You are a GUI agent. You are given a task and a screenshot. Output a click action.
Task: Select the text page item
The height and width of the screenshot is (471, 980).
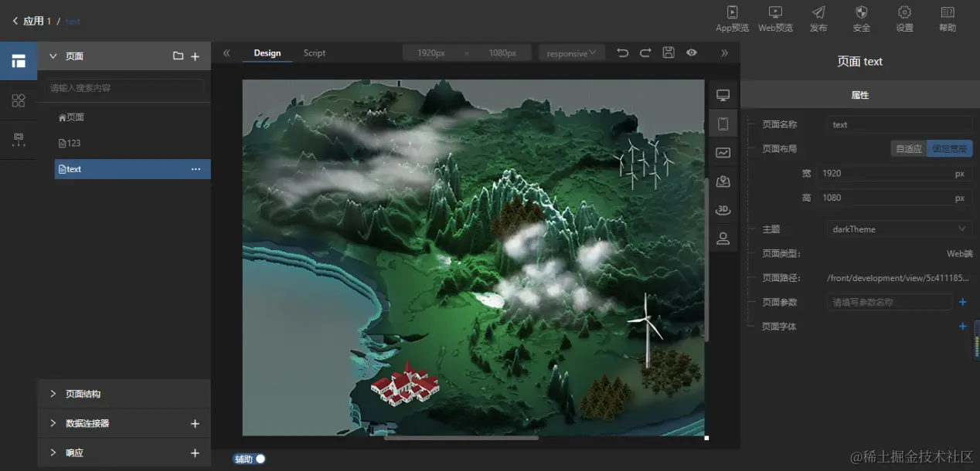click(132, 169)
